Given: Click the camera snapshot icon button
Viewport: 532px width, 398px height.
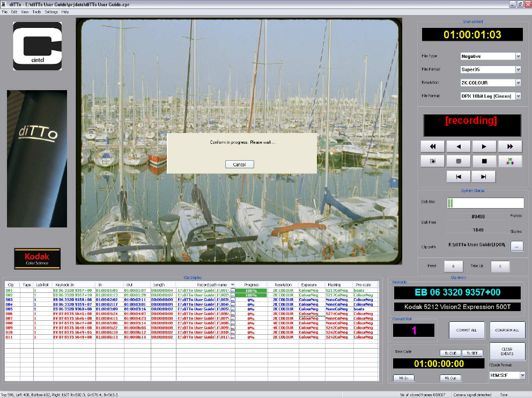Looking at the screenshot, I should (x=432, y=161).
